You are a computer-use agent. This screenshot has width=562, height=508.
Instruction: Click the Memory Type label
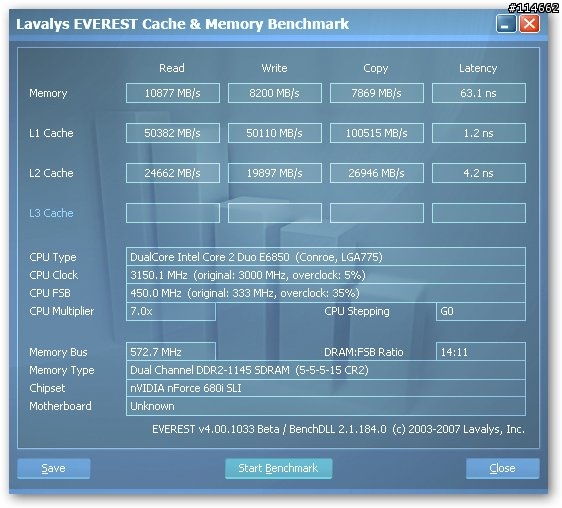click(62, 370)
